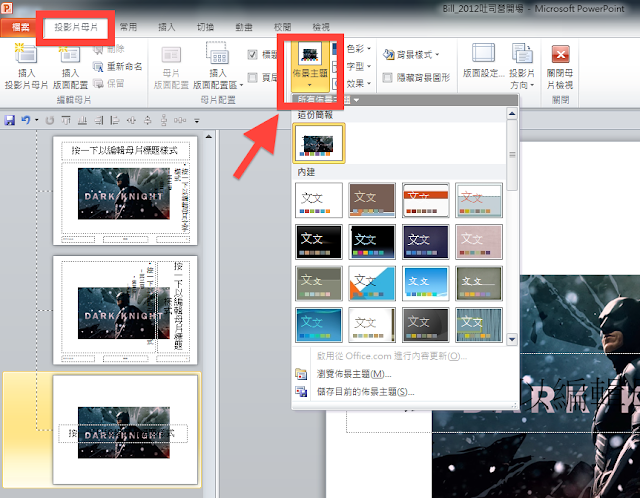The width and height of the screenshot is (640, 498).
Task: Click the Rename (重新命名) button
Action: [118, 66]
